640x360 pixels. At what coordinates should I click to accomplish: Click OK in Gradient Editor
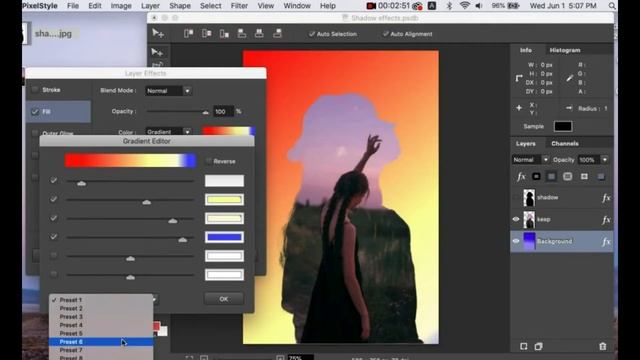point(224,299)
